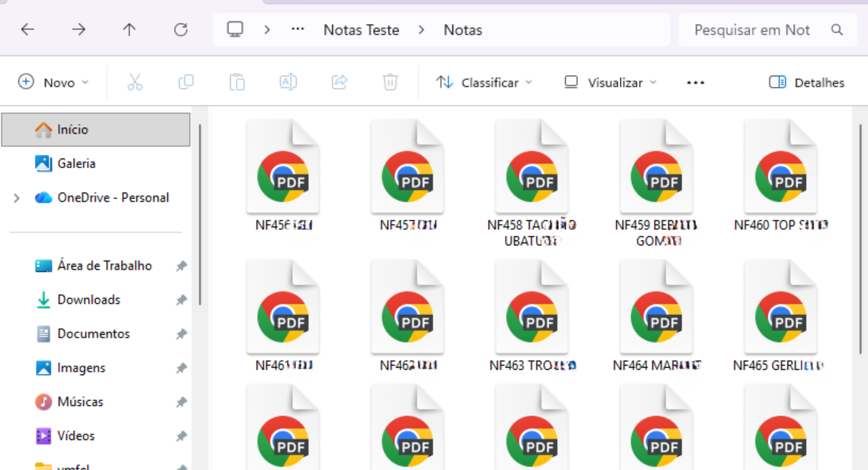Click inside the Pesquisar search field
This screenshot has width=868, height=470.
[x=751, y=29]
